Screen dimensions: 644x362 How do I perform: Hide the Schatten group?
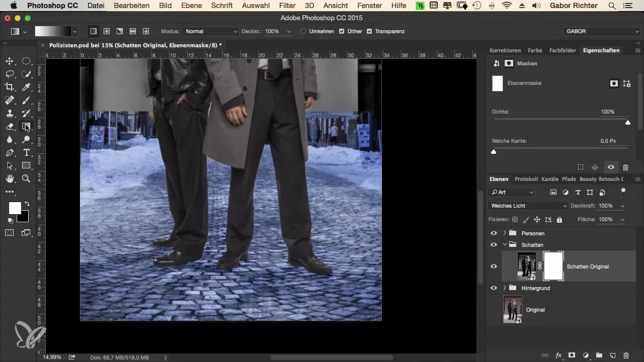point(494,245)
